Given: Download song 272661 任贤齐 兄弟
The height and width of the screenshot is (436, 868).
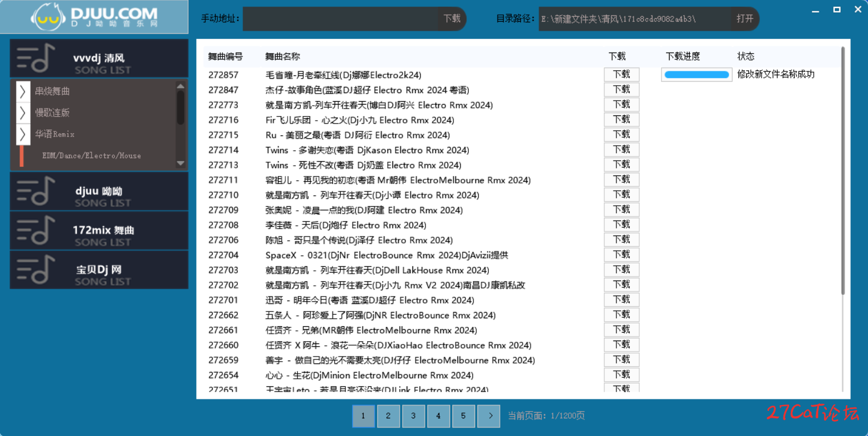Looking at the screenshot, I should [x=622, y=330].
